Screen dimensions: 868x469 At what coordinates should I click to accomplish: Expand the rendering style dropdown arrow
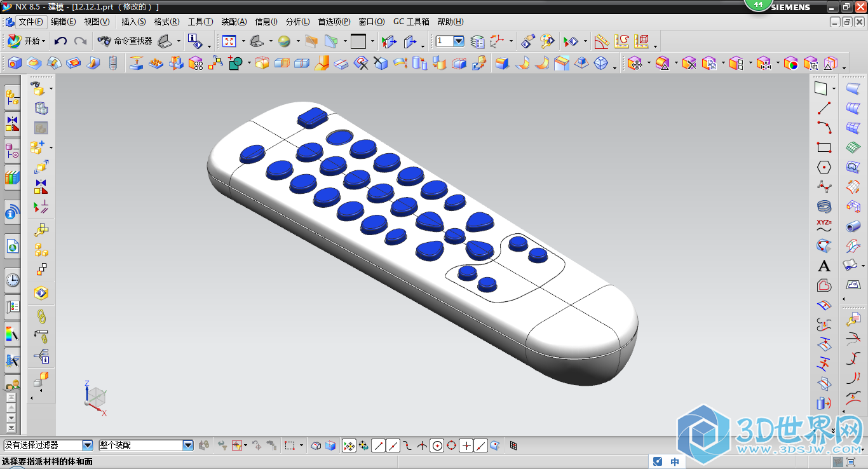(x=298, y=42)
